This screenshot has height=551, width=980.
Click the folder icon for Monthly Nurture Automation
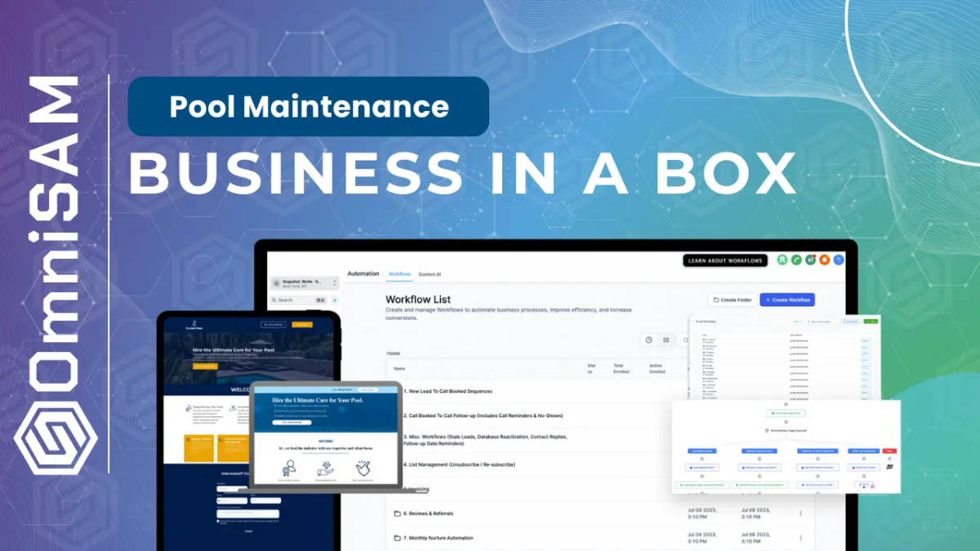tap(398, 538)
